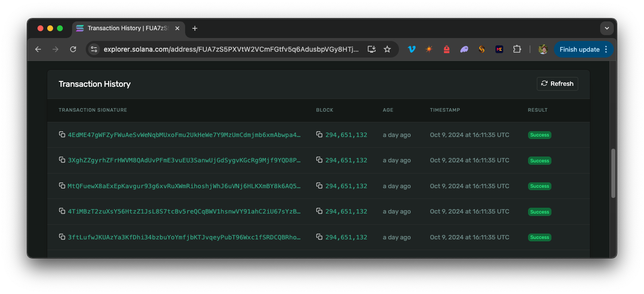Viewport: 644px width, 294px height.
Task: Open the red lock extension
Action: (447, 49)
